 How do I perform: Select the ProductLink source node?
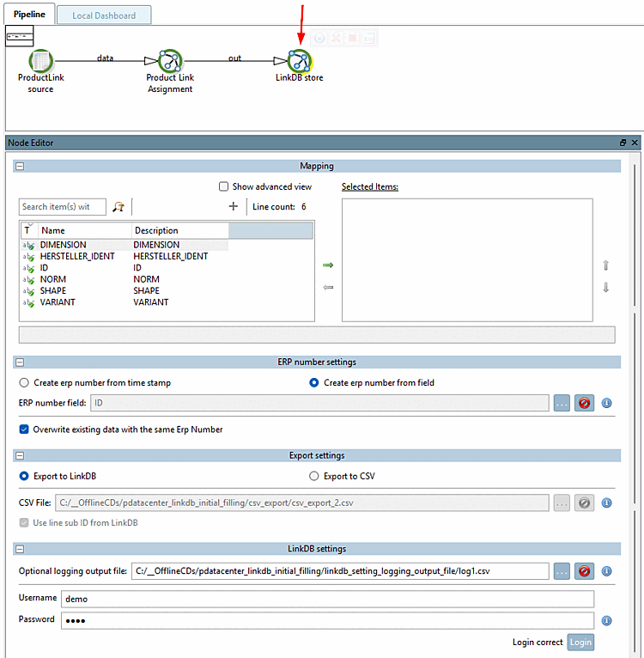click(40, 62)
